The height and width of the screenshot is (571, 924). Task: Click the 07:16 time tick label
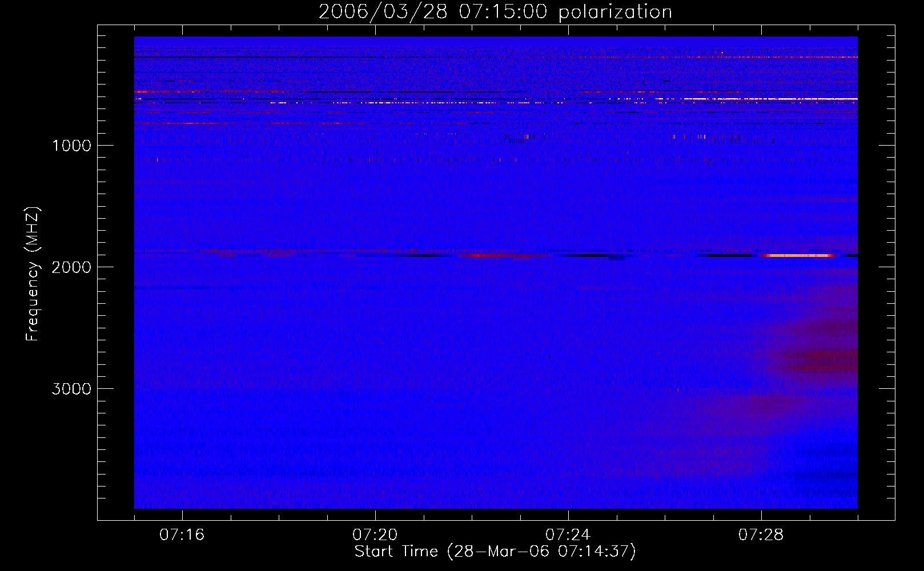[x=182, y=535]
